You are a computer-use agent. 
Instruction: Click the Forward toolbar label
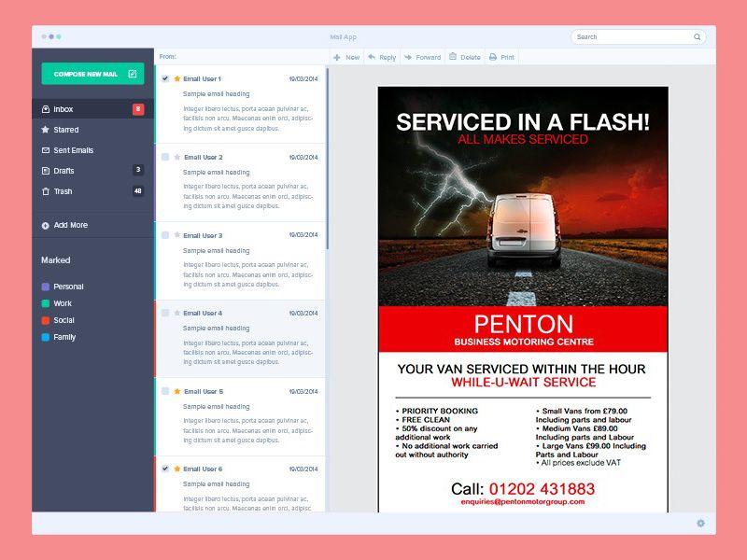point(429,57)
